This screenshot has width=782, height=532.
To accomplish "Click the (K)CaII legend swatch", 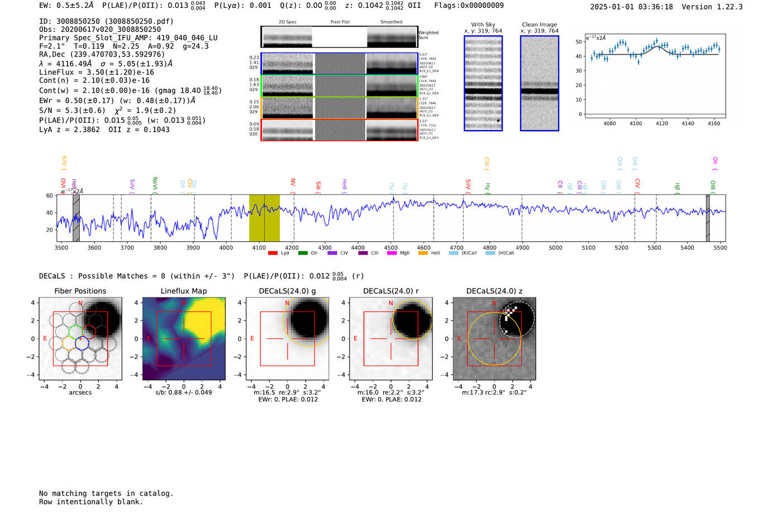I will point(454,253).
